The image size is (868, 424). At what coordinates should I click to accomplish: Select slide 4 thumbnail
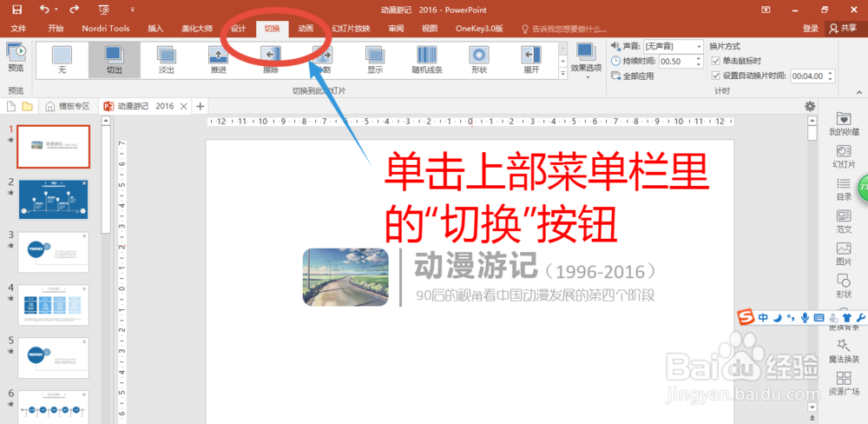click(x=54, y=305)
